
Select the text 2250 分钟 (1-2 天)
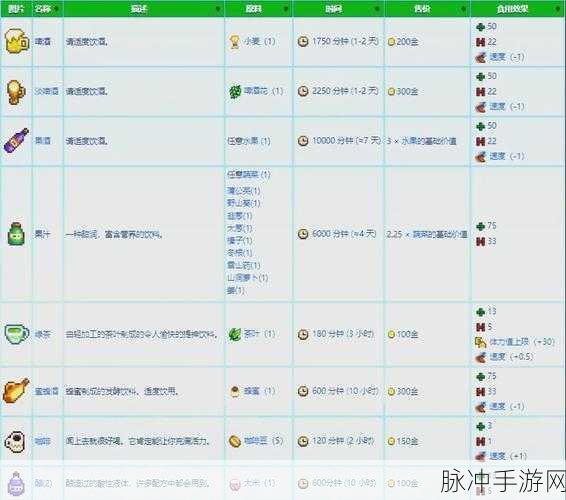(x=345, y=91)
